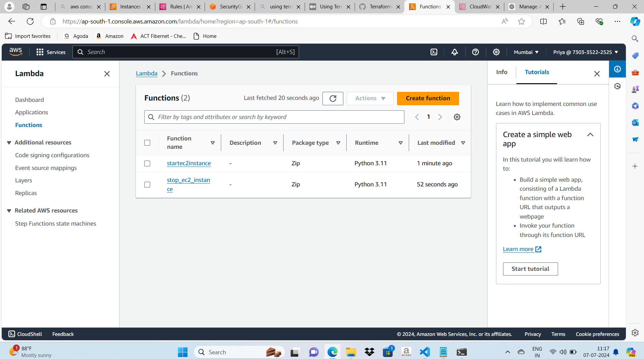The image size is (644, 359).
Task: Open Windows Start menu
Action: 183,352
